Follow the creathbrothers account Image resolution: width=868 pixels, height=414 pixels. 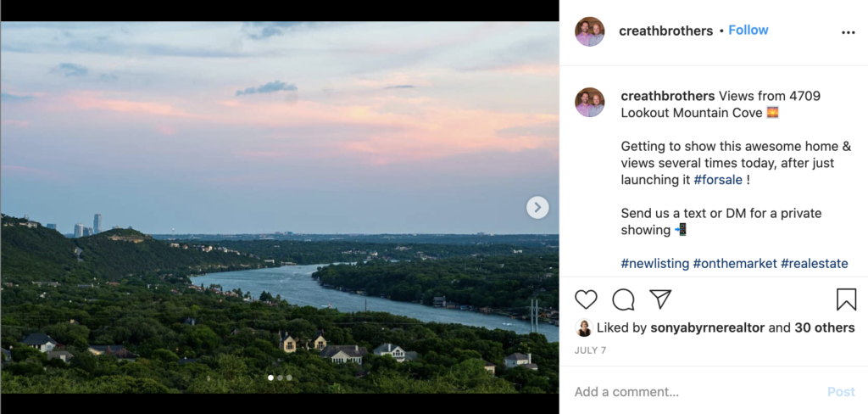tap(748, 31)
